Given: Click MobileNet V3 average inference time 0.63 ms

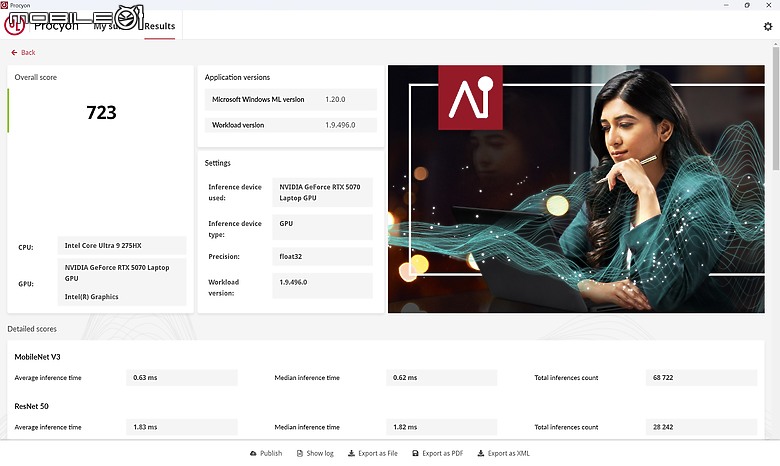Looking at the screenshot, I should pyautogui.click(x=182, y=377).
